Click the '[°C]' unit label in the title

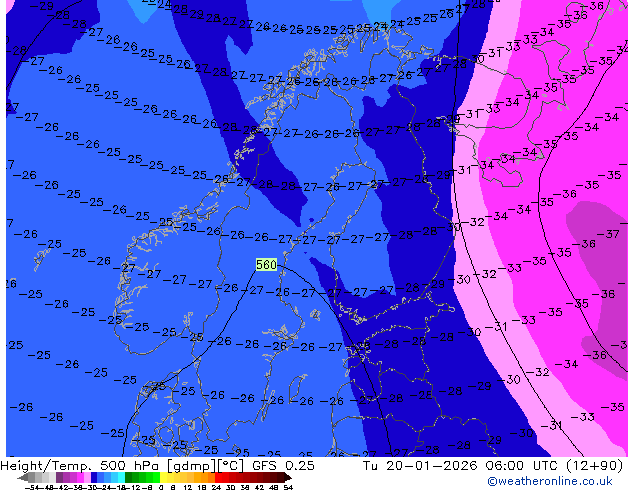pos(230,466)
